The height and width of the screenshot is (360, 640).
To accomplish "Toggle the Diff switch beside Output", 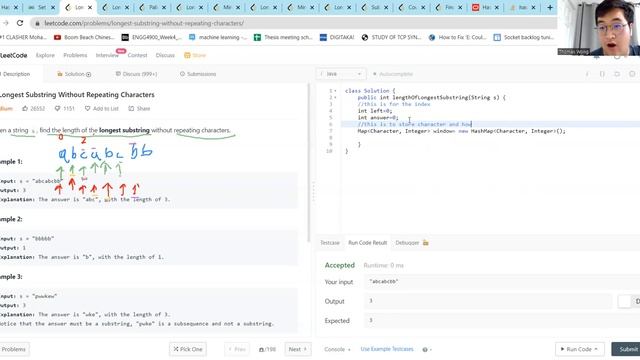I will coord(625,301).
